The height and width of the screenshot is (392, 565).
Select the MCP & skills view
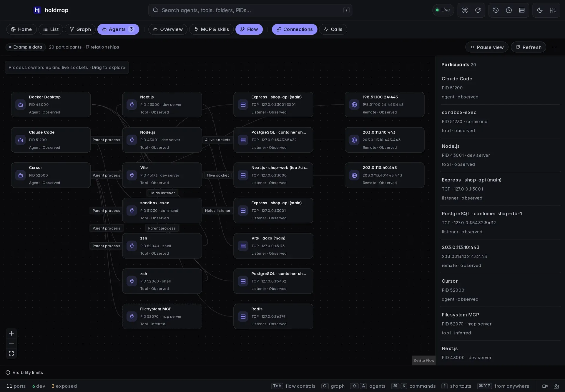click(x=211, y=29)
